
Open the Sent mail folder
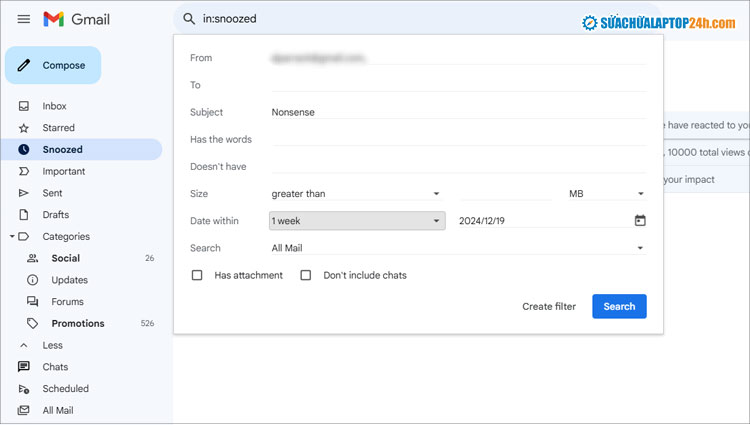click(x=52, y=193)
